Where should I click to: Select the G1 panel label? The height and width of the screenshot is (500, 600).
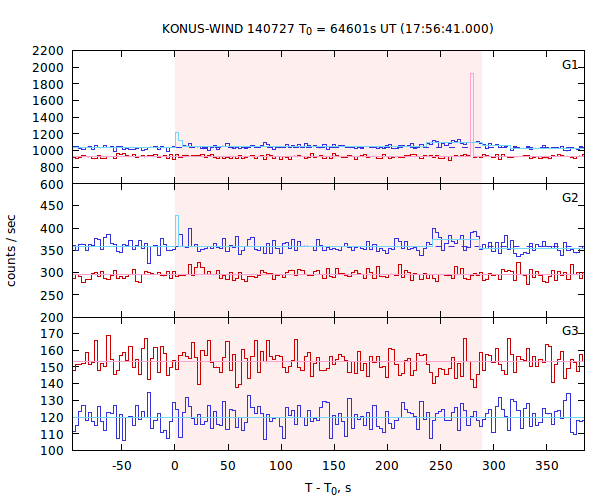coord(570,65)
